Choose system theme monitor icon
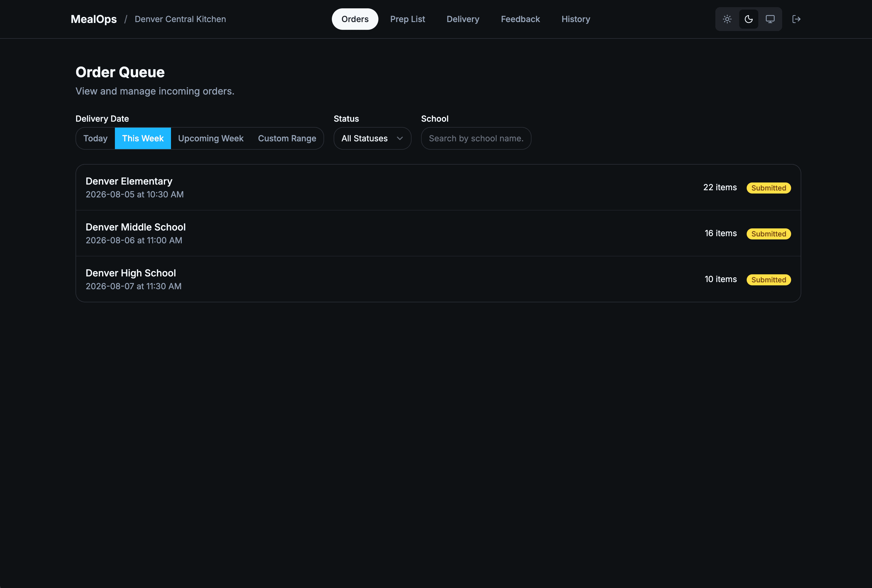This screenshot has width=872, height=588. point(770,19)
